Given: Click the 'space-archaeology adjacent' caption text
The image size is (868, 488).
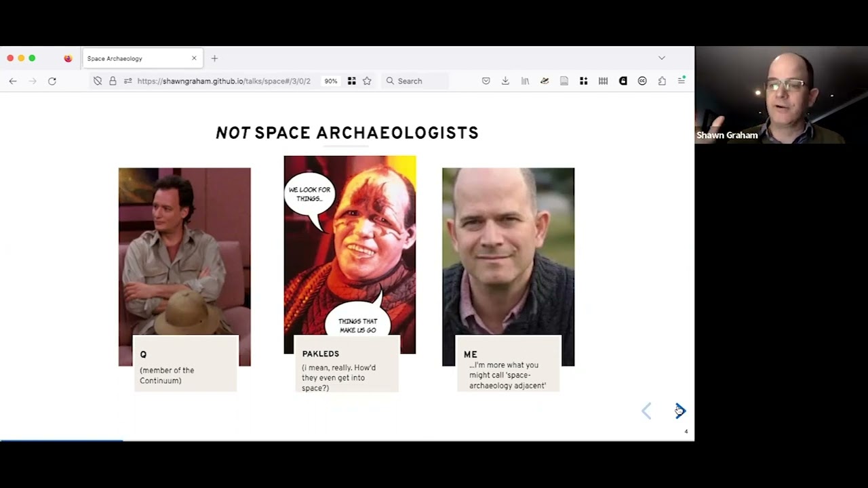Looking at the screenshot, I should point(507,380).
